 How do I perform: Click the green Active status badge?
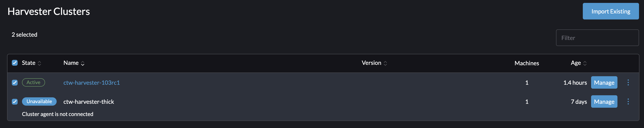tap(33, 82)
